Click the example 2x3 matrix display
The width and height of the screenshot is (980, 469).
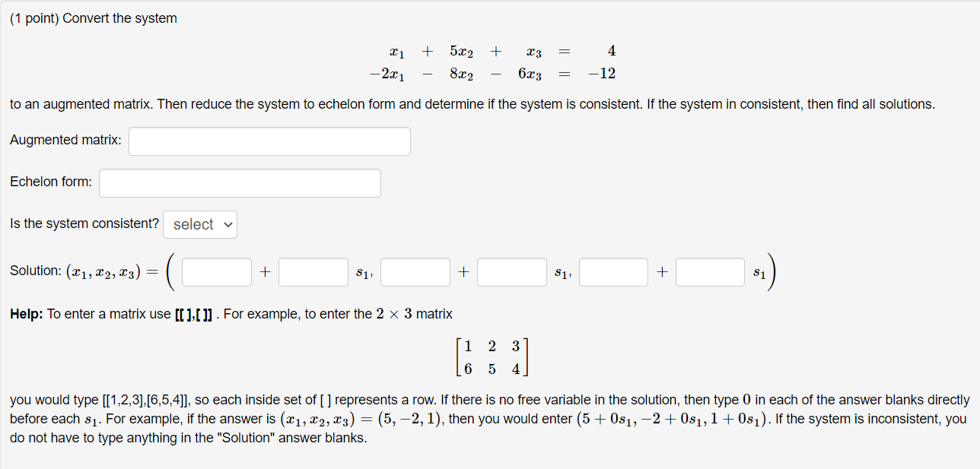click(492, 357)
